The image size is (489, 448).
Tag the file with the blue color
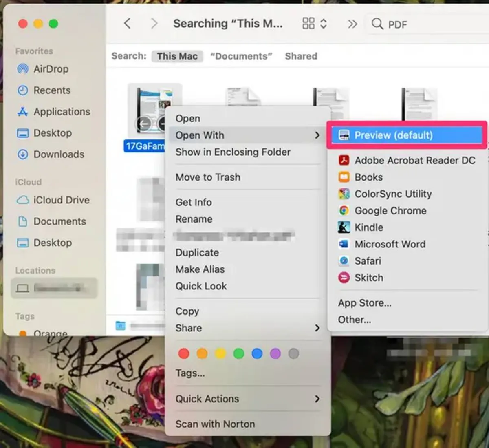(257, 353)
